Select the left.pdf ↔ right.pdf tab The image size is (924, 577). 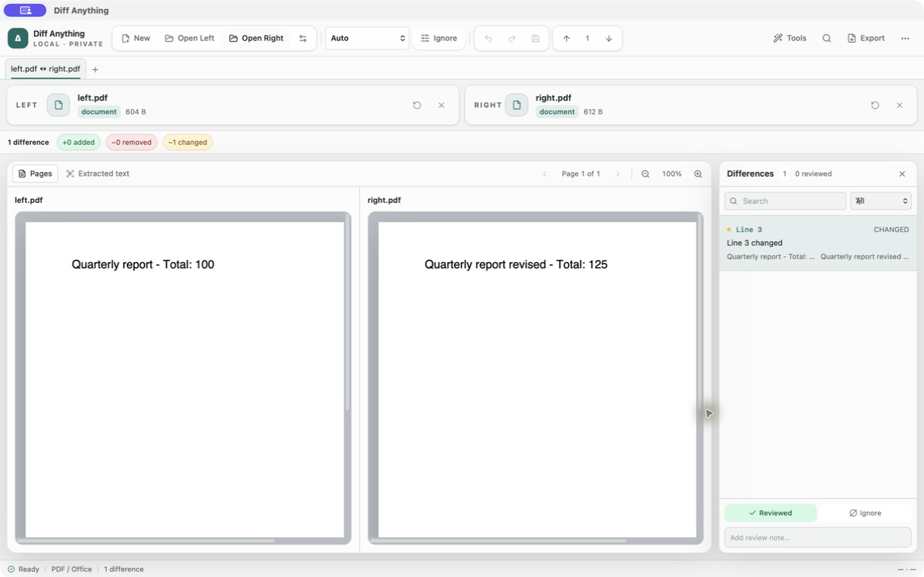coord(46,69)
